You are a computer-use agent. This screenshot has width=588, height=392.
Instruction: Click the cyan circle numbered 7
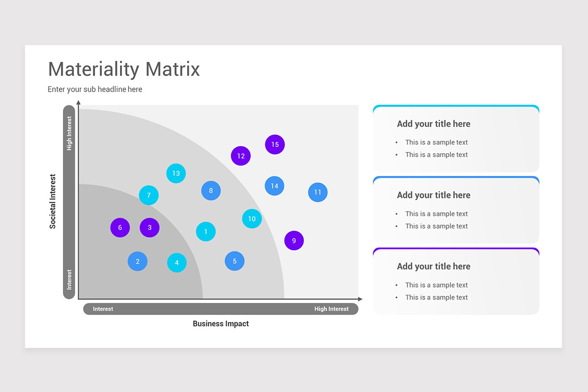[x=148, y=195]
